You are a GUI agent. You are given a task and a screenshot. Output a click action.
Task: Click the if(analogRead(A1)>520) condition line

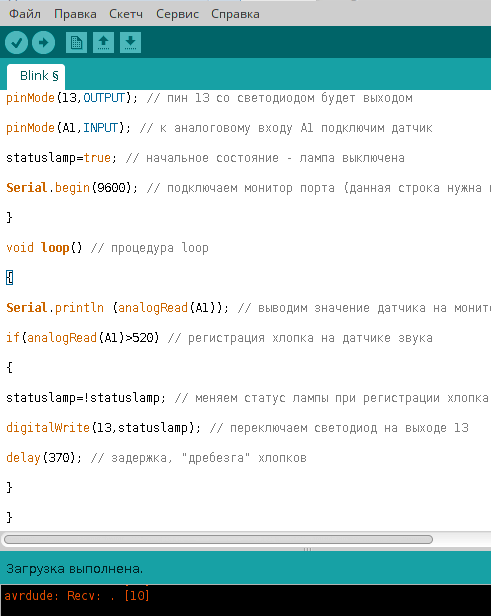[82, 338]
